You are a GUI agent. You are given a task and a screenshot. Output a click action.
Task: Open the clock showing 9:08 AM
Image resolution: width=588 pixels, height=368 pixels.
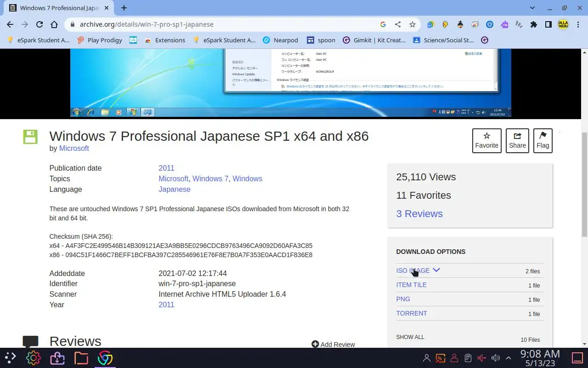(540, 358)
